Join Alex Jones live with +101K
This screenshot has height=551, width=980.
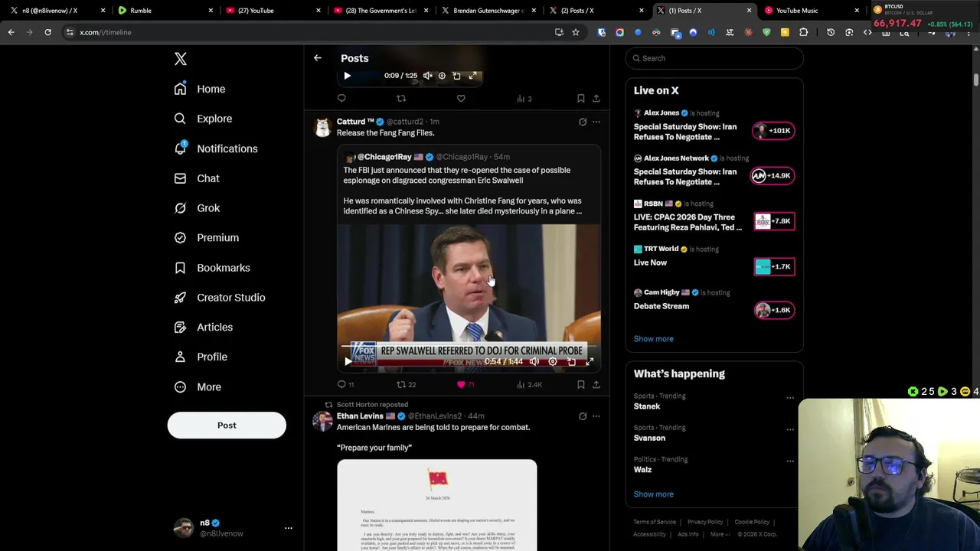[x=774, y=131]
